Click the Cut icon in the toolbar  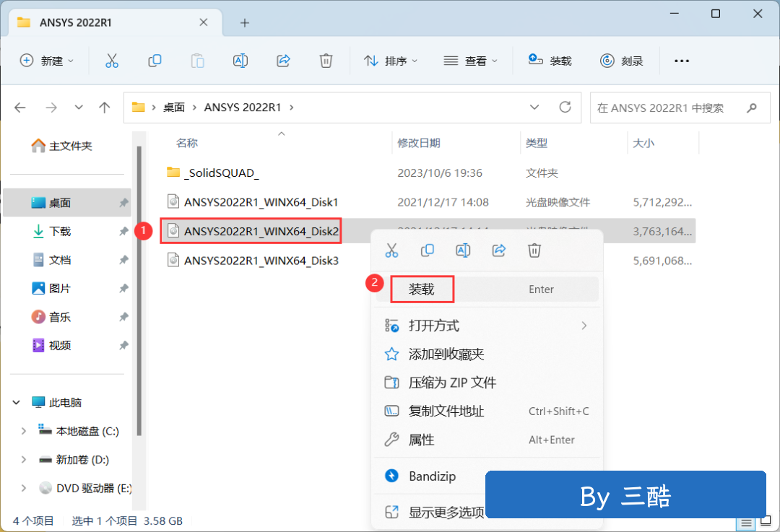(112, 61)
